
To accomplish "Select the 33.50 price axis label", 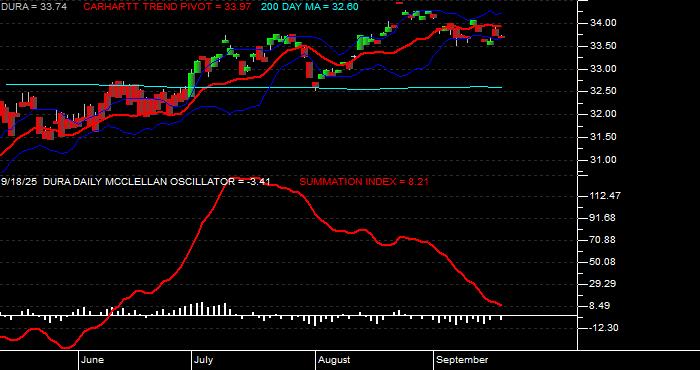I will 604,46.
